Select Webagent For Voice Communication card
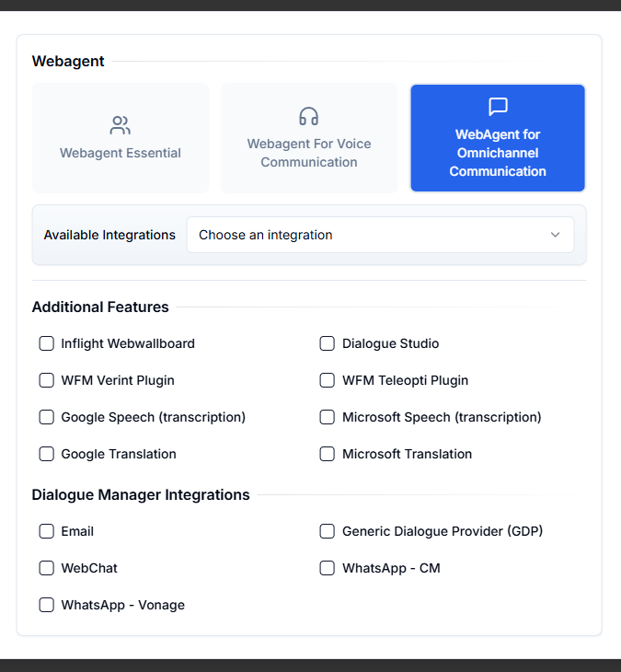The height and width of the screenshot is (672, 621). coord(309,138)
